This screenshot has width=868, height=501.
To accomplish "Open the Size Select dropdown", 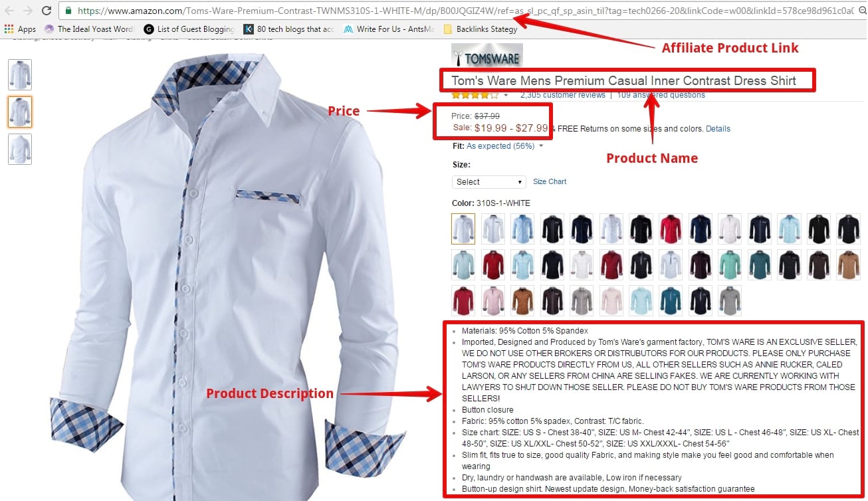I will point(489,182).
